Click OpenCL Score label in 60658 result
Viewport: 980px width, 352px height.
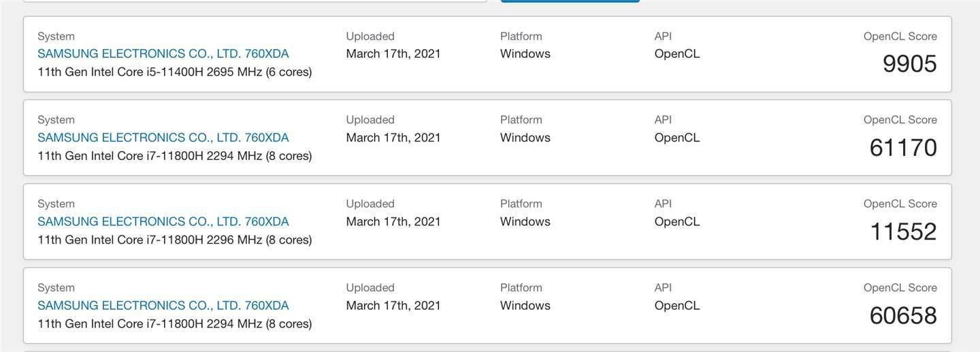[900, 287]
